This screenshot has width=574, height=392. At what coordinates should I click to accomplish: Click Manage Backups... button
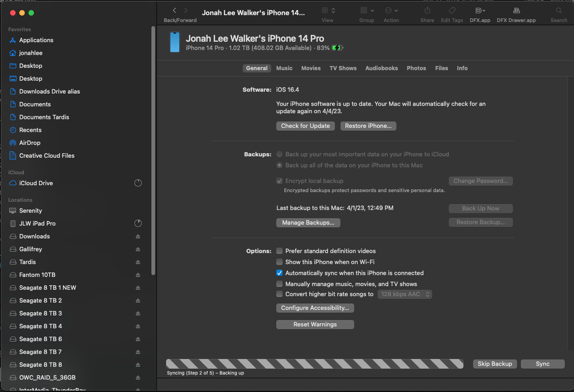coord(308,223)
